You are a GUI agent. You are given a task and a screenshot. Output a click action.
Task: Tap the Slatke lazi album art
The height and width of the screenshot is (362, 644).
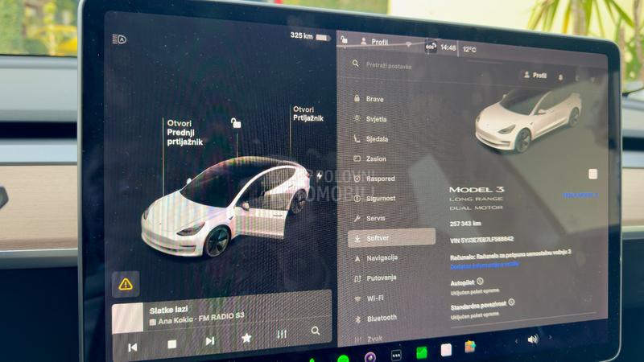[x=128, y=318]
